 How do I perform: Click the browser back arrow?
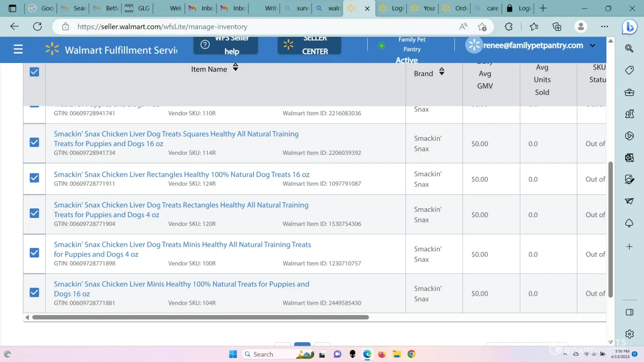[x=14, y=26]
